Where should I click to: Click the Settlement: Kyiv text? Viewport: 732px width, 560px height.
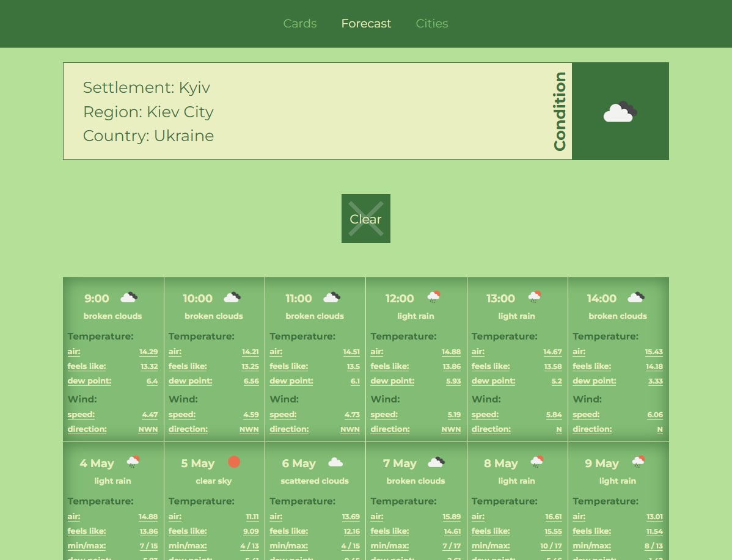147,88
